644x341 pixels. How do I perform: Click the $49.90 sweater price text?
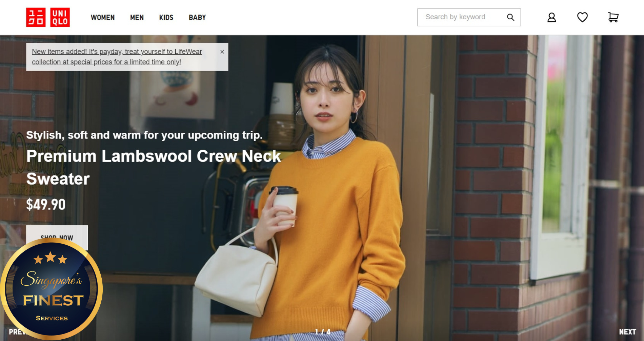click(x=46, y=205)
